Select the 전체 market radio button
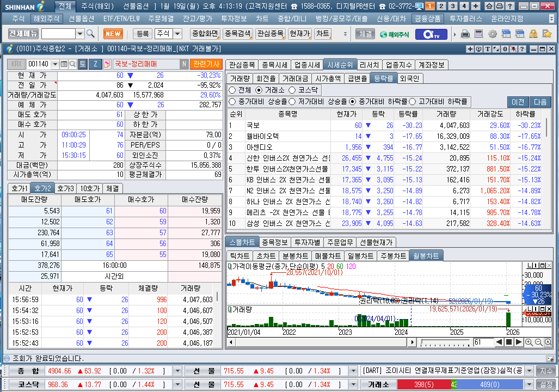This screenshot has width=559, height=392. pos(232,90)
